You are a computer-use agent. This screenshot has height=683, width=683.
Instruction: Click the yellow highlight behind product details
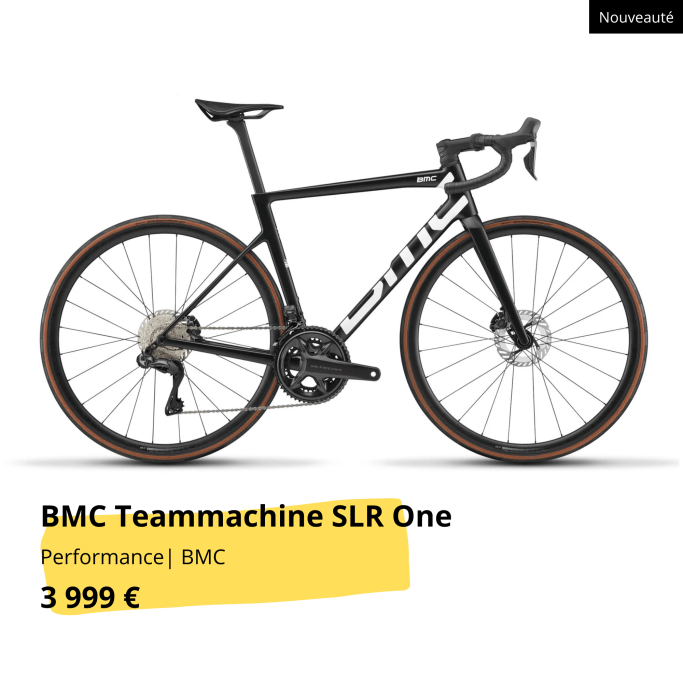click(x=226, y=556)
